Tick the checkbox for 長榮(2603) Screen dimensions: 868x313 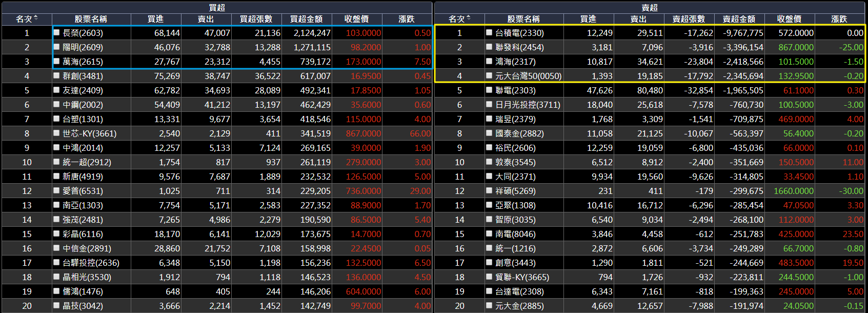[57, 32]
